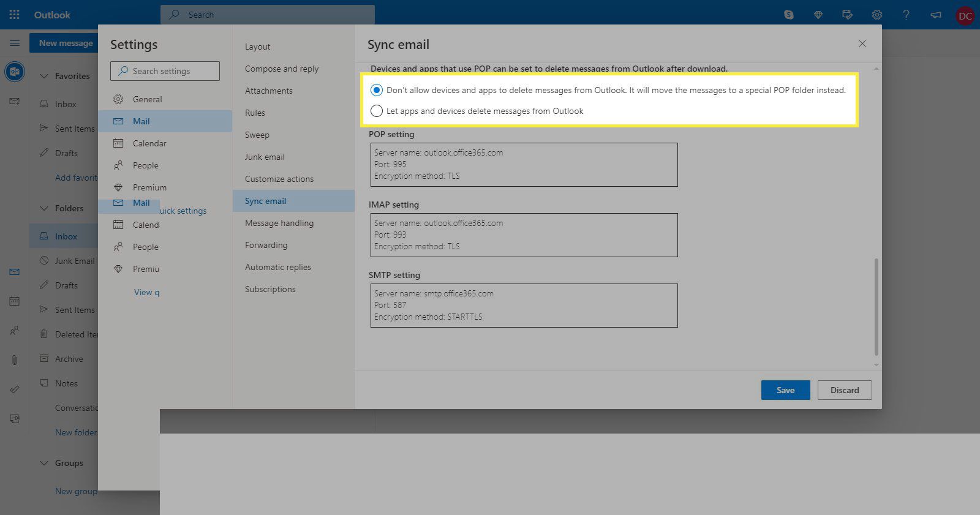Click the New group link

tap(76, 491)
